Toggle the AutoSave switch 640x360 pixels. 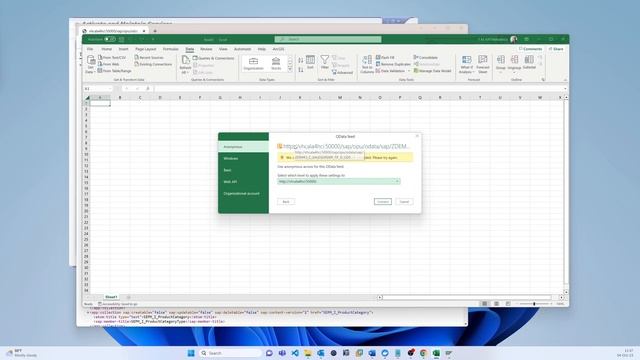click(x=110, y=39)
